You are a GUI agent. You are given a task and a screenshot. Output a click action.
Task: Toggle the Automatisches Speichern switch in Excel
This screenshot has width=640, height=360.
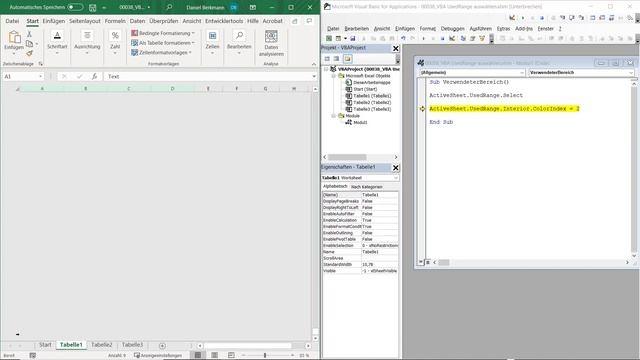click(76, 7)
